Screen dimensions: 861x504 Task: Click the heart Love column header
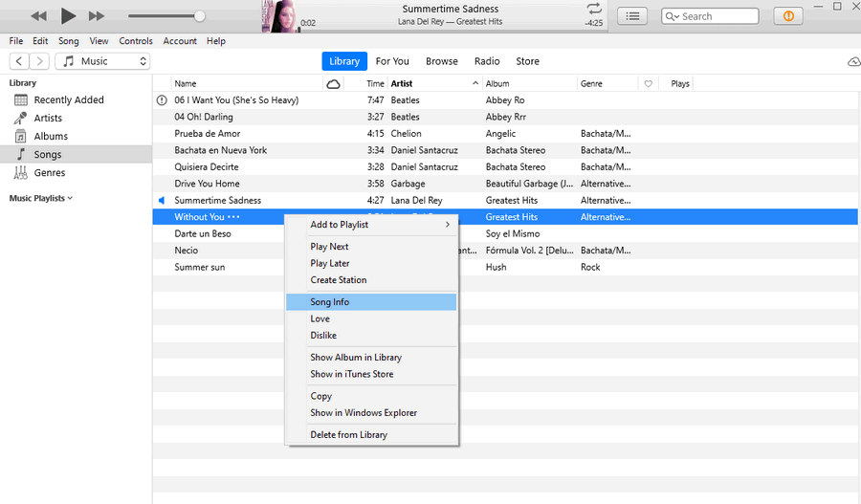648,84
